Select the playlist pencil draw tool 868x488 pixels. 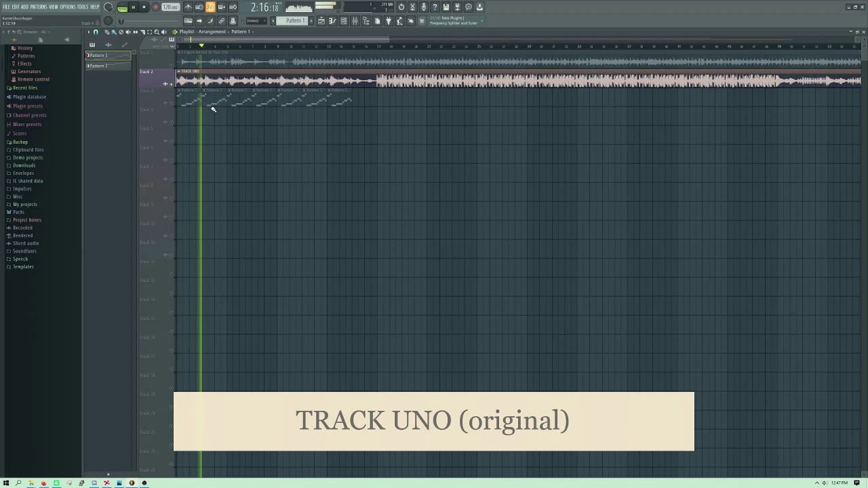106,32
